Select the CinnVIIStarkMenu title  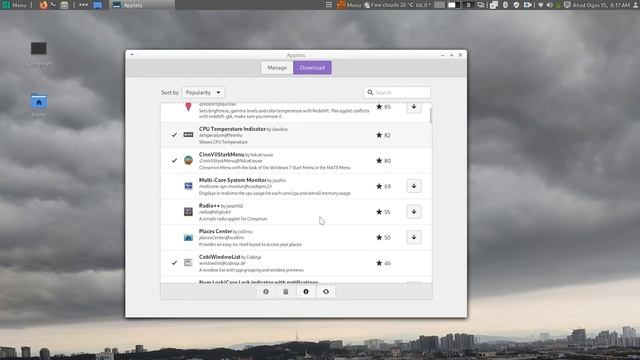(x=222, y=155)
